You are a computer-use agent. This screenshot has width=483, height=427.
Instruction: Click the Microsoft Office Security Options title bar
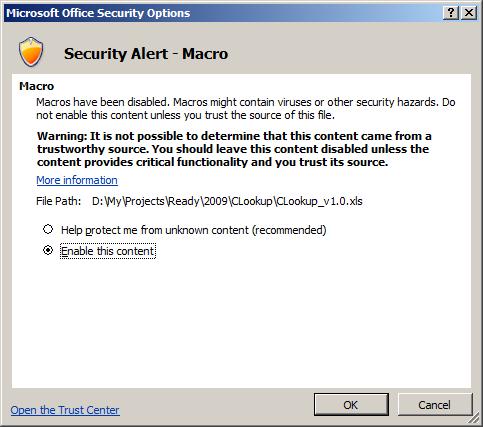223,13
